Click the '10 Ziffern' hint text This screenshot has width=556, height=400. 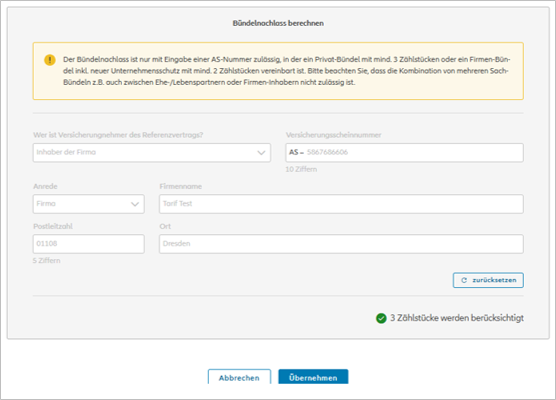(x=301, y=170)
